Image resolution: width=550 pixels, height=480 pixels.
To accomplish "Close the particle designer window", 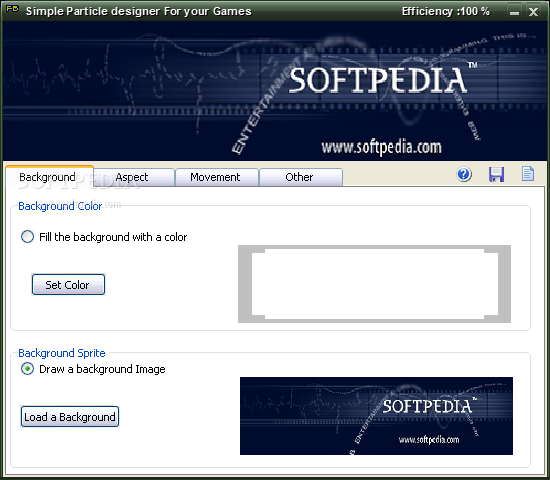I will point(533,12).
